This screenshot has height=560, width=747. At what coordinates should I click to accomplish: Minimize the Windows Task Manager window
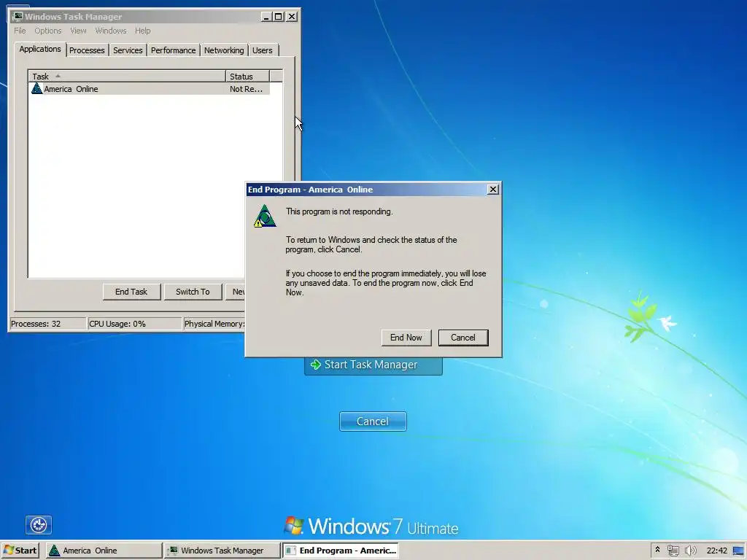point(267,17)
